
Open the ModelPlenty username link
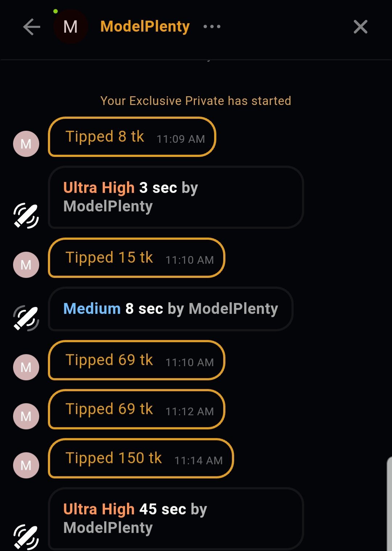pos(145,27)
